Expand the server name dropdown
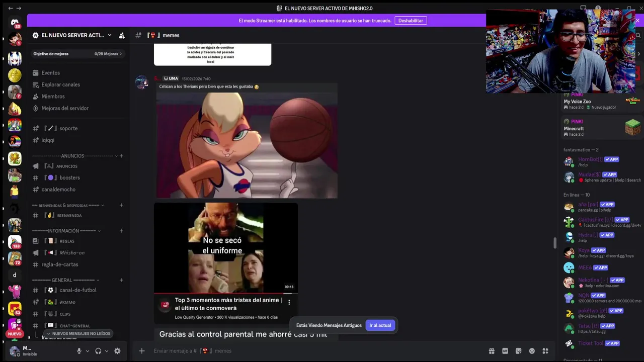Image resolution: width=644 pixels, height=362 pixels. [x=109, y=35]
